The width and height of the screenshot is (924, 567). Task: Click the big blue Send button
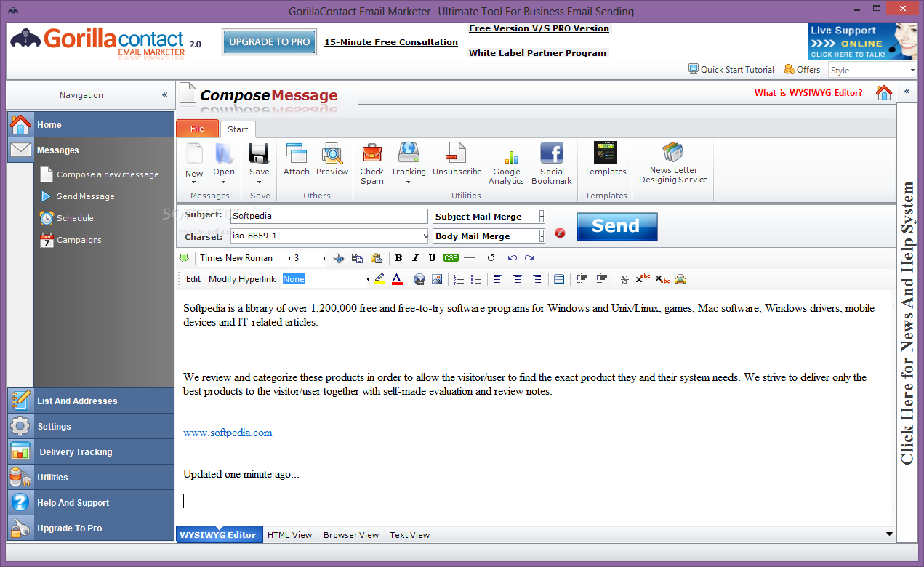point(617,226)
